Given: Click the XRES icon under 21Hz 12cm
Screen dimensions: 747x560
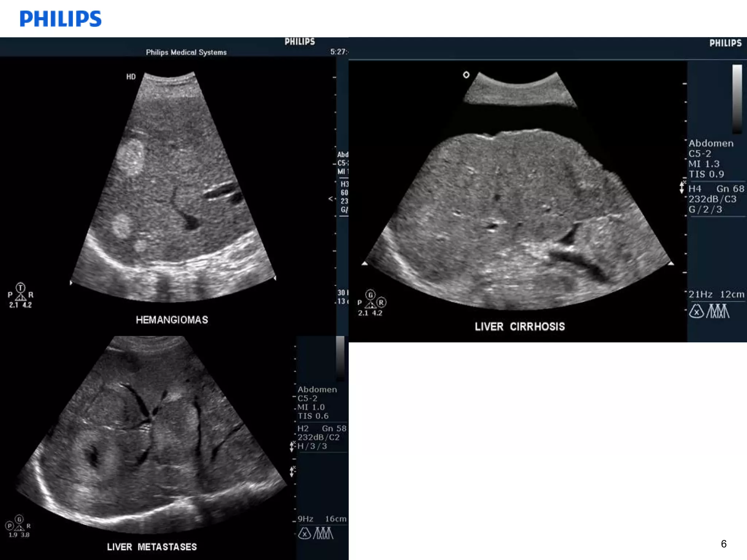Looking at the screenshot, I should tap(696, 312).
